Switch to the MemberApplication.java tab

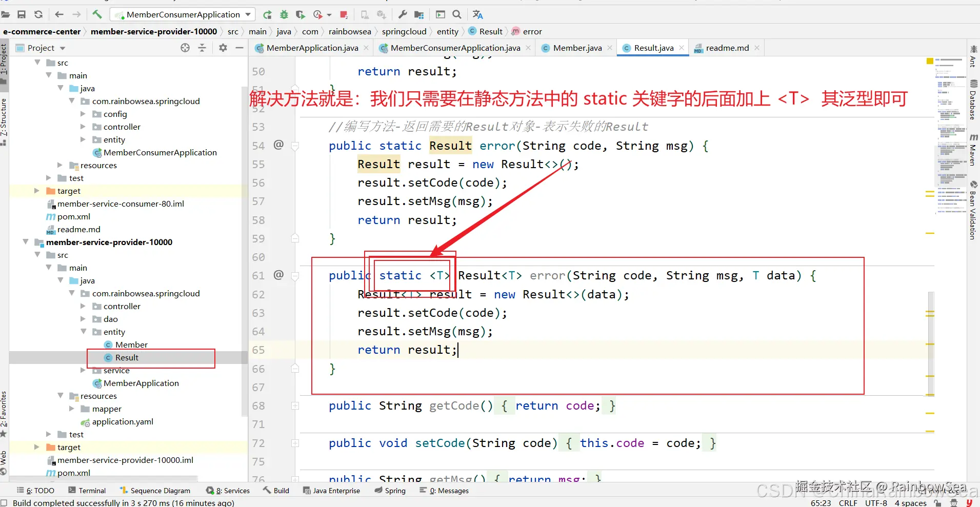[312, 48]
